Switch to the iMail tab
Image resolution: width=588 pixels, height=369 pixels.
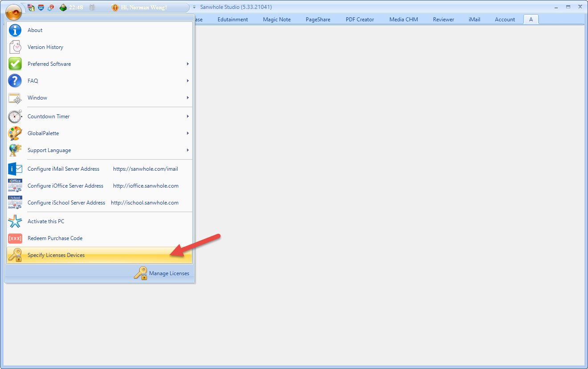pyautogui.click(x=474, y=19)
